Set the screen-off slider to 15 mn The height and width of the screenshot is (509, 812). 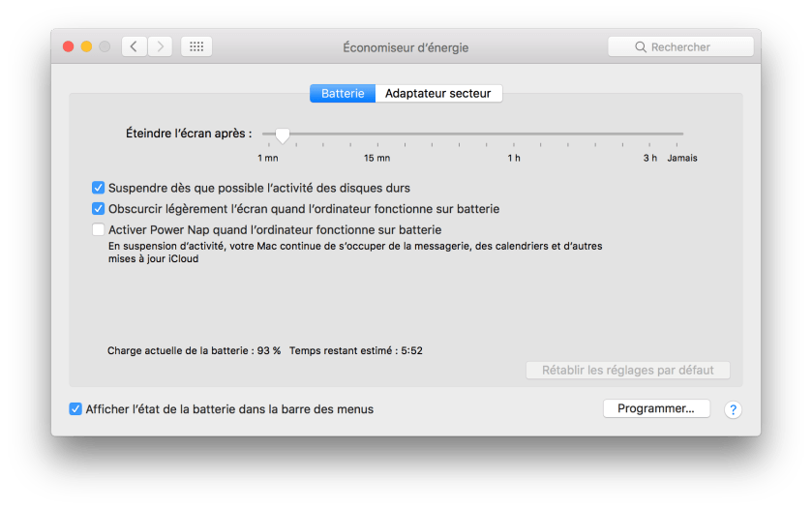(x=376, y=135)
